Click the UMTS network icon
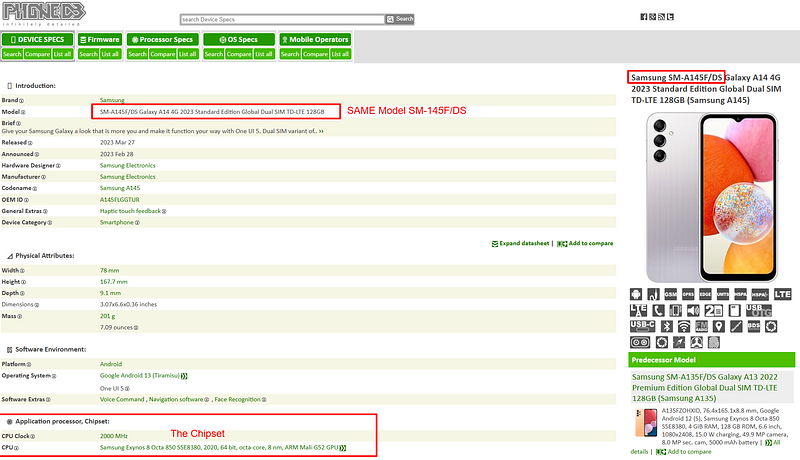The height and width of the screenshot is (460, 800). pyautogui.click(x=722, y=294)
